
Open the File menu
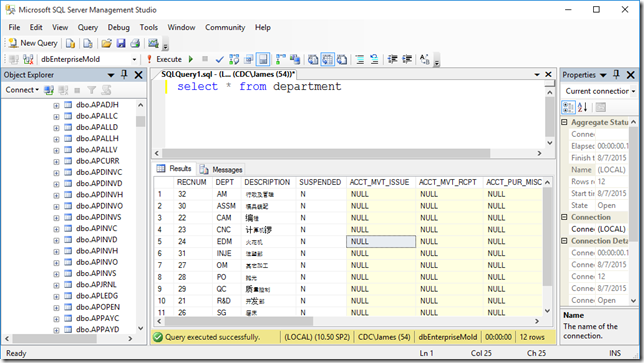[14, 28]
